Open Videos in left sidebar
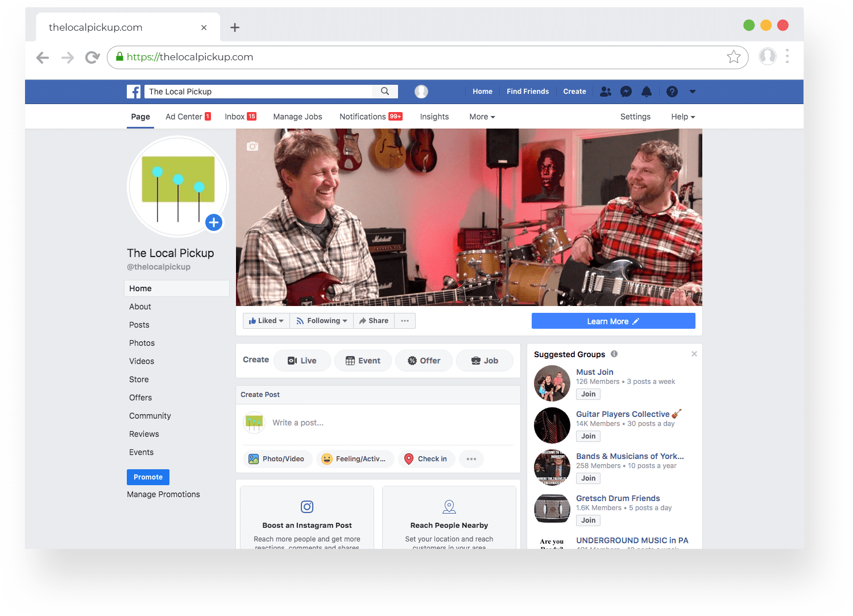The height and width of the screenshot is (616, 853). [142, 361]
